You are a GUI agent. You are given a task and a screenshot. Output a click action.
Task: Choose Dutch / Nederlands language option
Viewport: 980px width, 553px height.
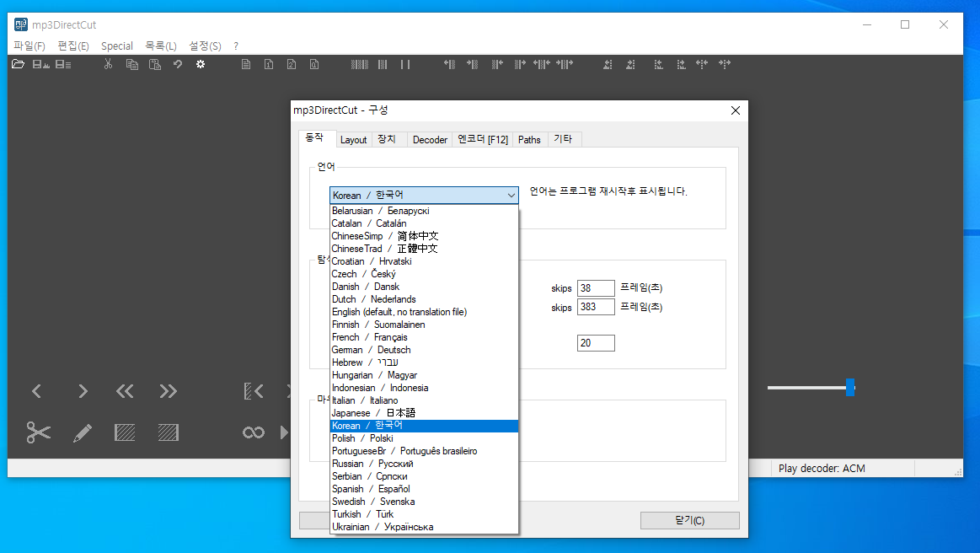(x=424, y=299)
